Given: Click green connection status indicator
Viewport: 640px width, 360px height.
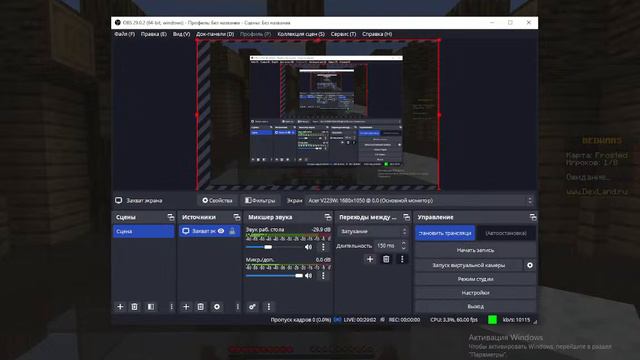Looking at the screenshot, I should pyautogui.click(x=492, y=320).
